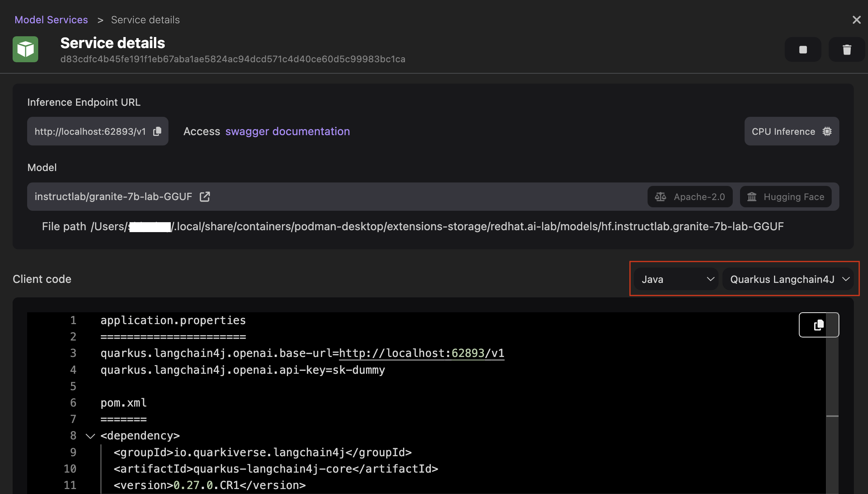Click the http://localhost:62893/v1 URL field
Viewport: 868px width, 494px height.
point(90,131)
